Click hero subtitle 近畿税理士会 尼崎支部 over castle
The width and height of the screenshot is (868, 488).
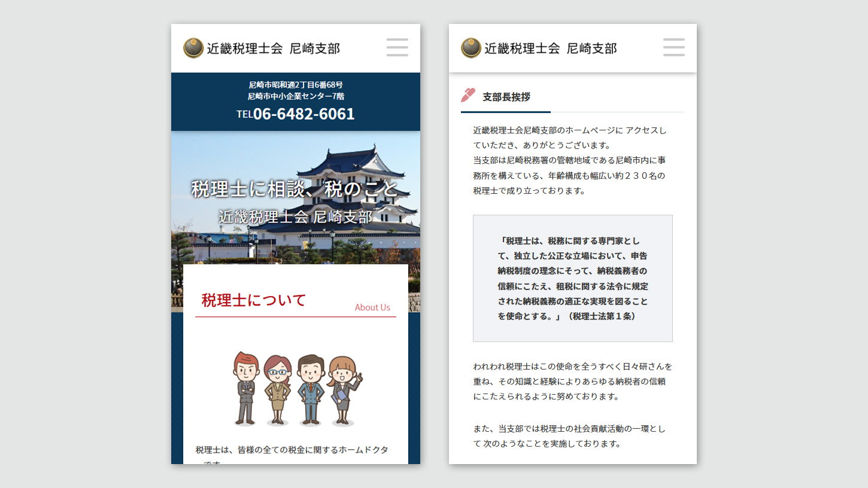click(x=295, y=216)
